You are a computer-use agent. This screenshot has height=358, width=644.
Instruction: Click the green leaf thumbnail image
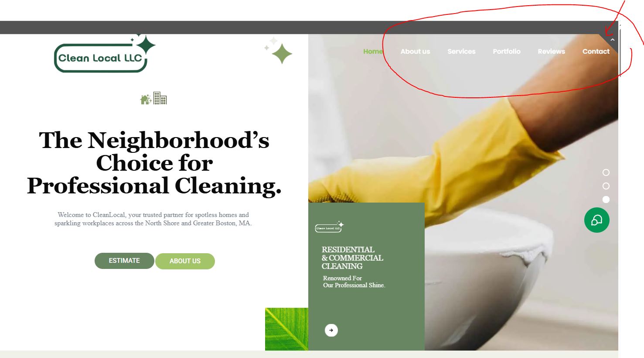tap(286, 329)
